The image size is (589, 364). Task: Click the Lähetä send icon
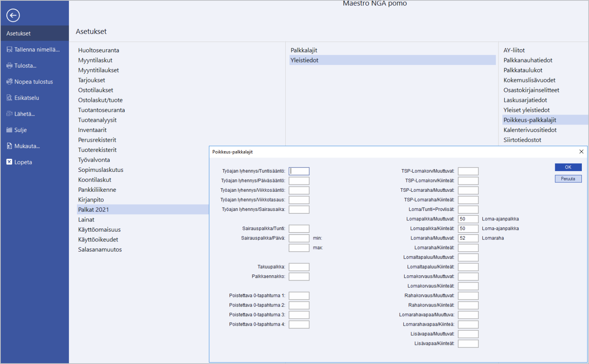9,114
